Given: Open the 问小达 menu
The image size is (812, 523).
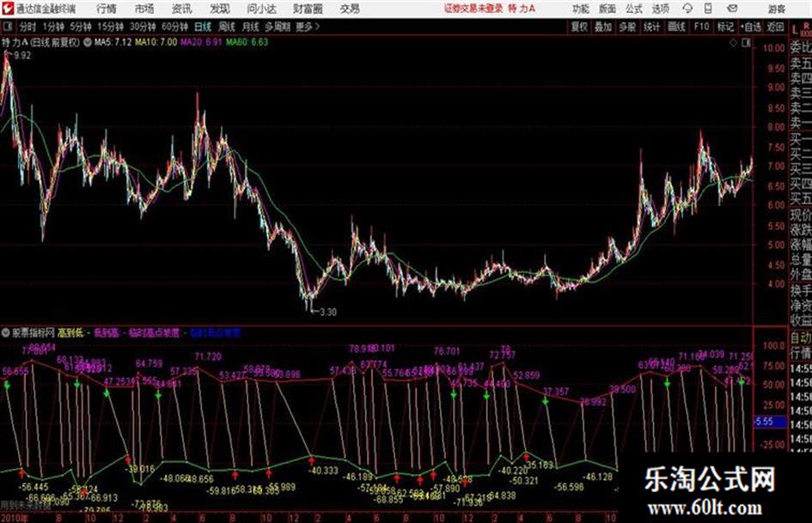Looking at the screenshot, I should click(x=261, y=9).
